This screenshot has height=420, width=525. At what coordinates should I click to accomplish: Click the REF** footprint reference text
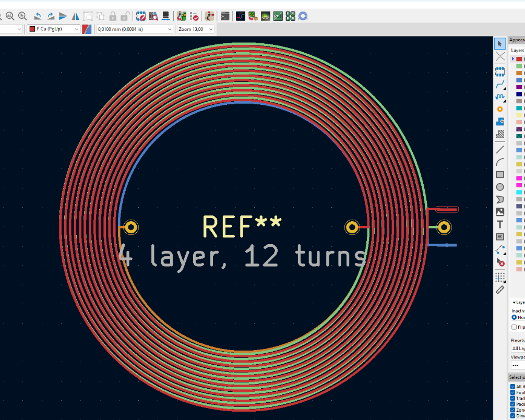pyautogui.click(x=242, y=226)
